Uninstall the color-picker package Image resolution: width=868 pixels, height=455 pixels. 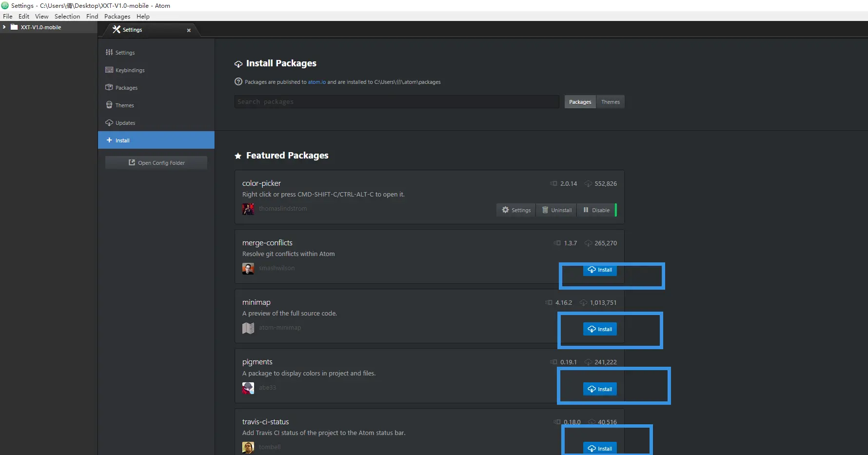tap(556, 210)
